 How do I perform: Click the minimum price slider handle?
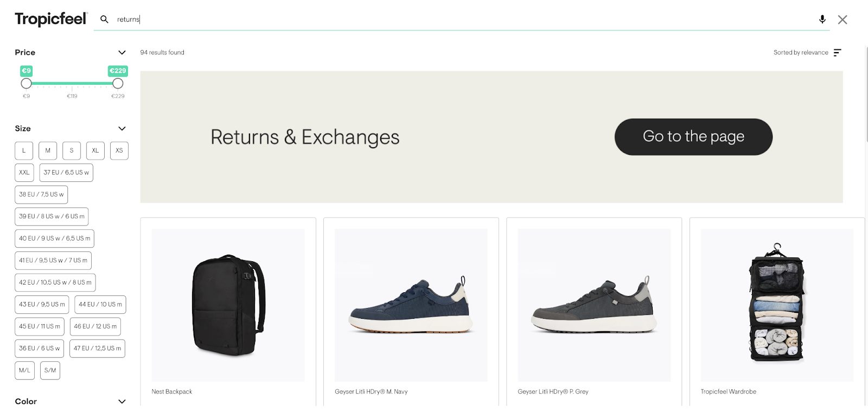click(26, 84)
